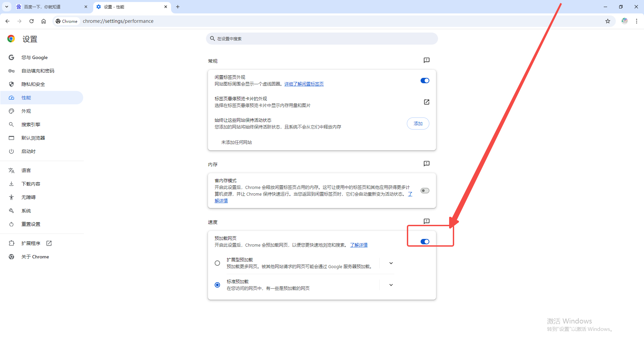The image size is (644, 349).
Task: Open 了解详情 link under 省内存模式
Action: (x=221, y=201)
